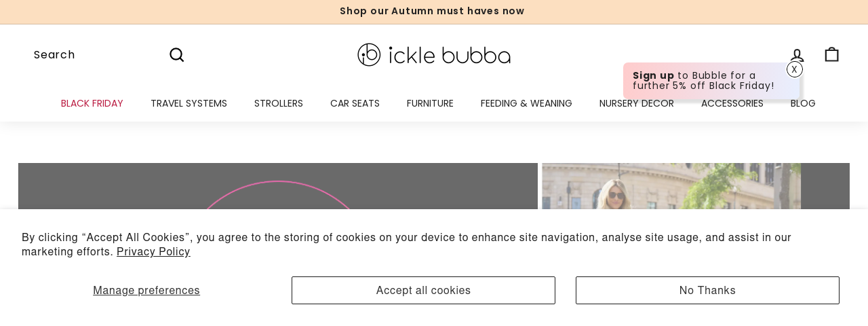Close the Sign up to Bubble popup
The image size is (868, 326).
click(795, 69)
